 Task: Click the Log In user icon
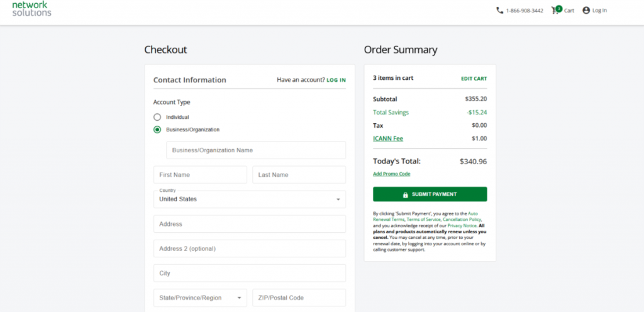[x=586, y=10]
